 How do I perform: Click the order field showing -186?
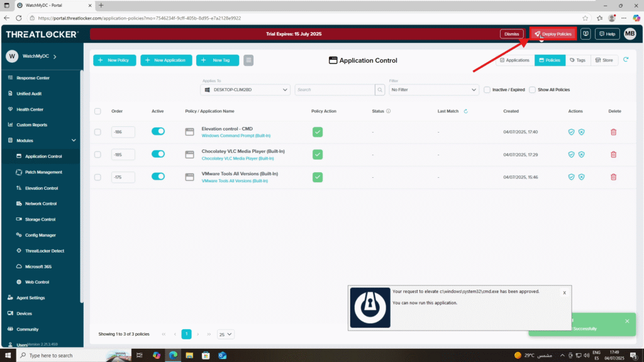(123, 132)
